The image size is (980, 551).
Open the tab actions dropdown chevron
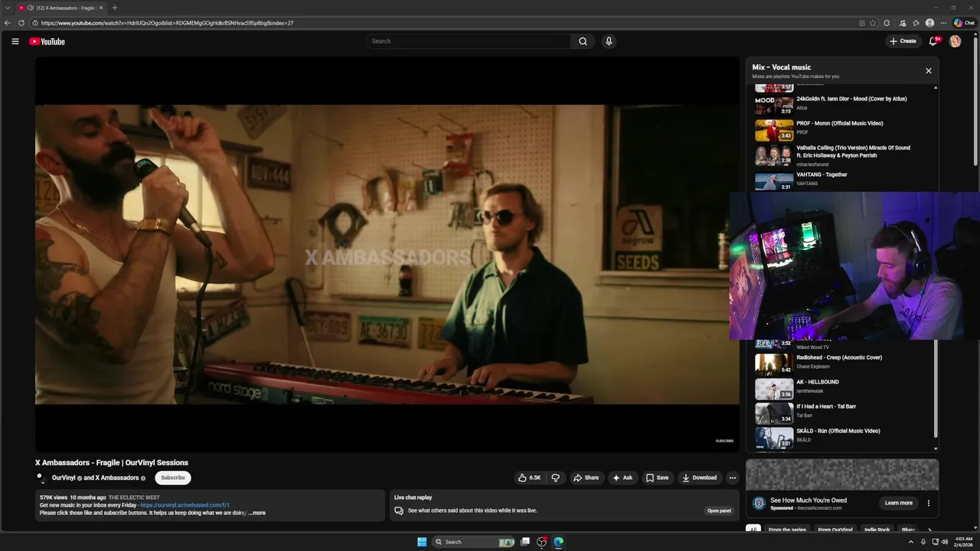point(7,8)
